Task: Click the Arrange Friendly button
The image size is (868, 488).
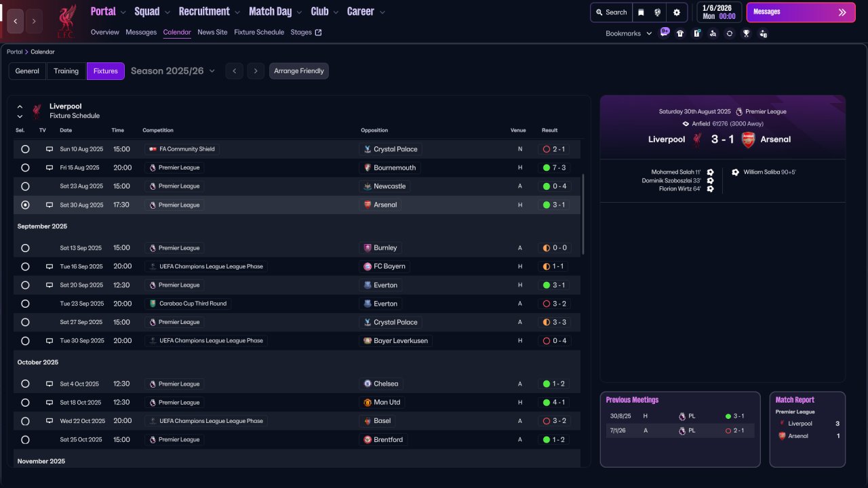Action: pos(299,71)
